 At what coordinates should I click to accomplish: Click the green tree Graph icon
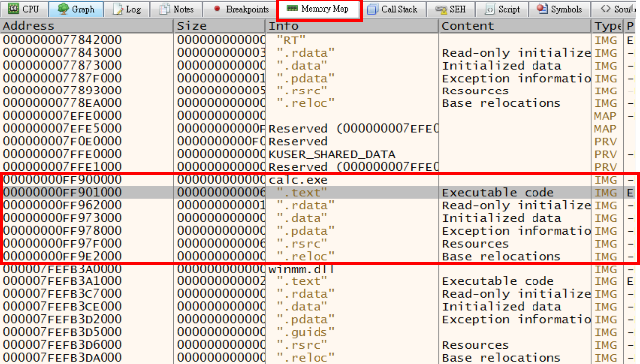pyautogui.click(x=63, y=9)
